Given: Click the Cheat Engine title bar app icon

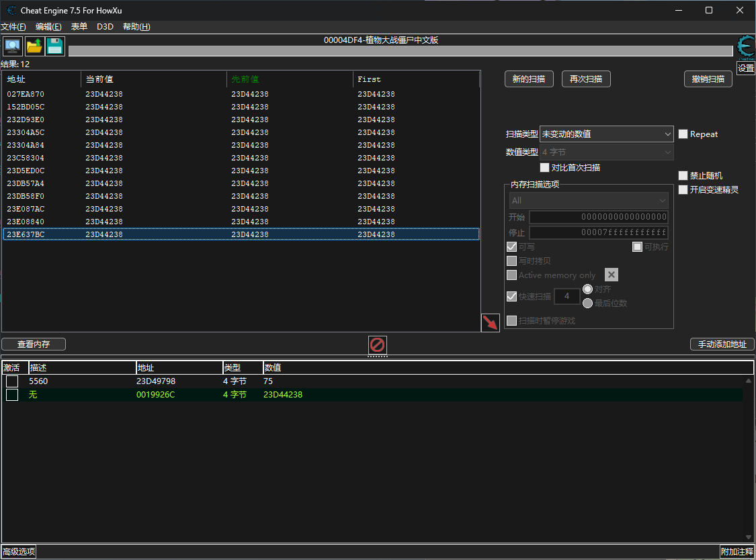Looking at the screenshot, I should (11, 10).
